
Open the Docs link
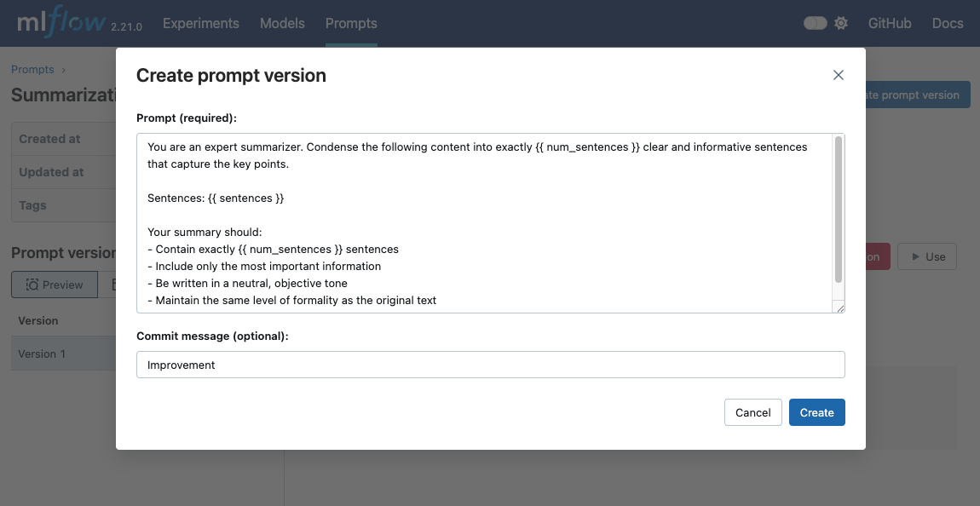(x=947, y=23)
